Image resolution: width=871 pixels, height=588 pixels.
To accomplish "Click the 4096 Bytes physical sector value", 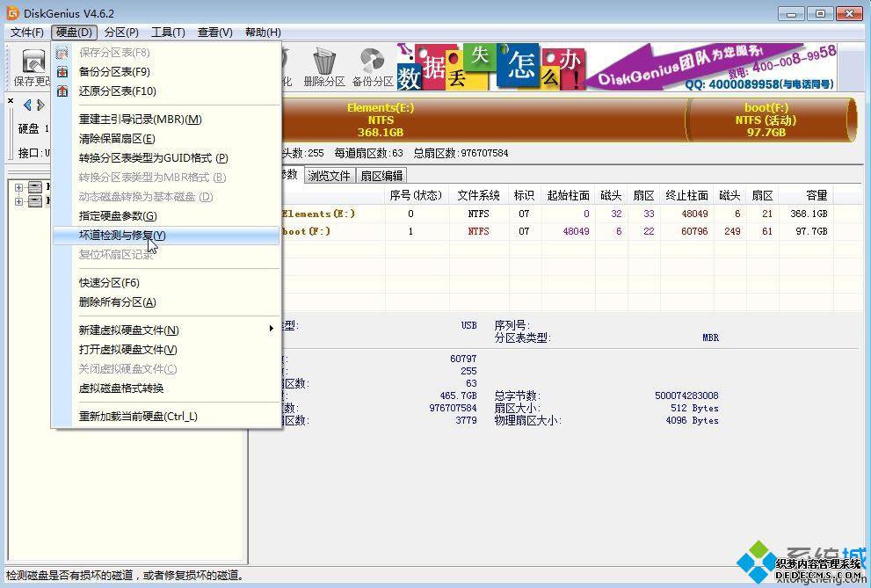I will [692, 420].
